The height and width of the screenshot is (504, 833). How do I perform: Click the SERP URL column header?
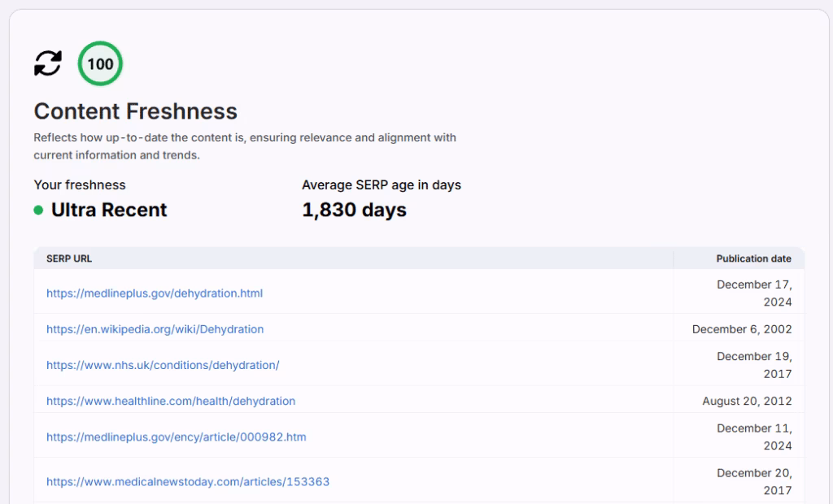(69, 259)
